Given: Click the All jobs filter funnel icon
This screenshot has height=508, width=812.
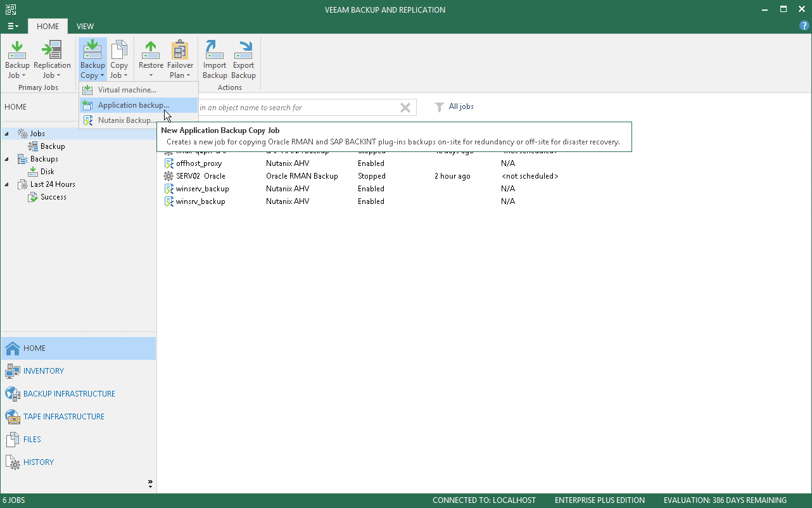Looking at the screenshot, I should pyautogui.click(x=439, y=107).
